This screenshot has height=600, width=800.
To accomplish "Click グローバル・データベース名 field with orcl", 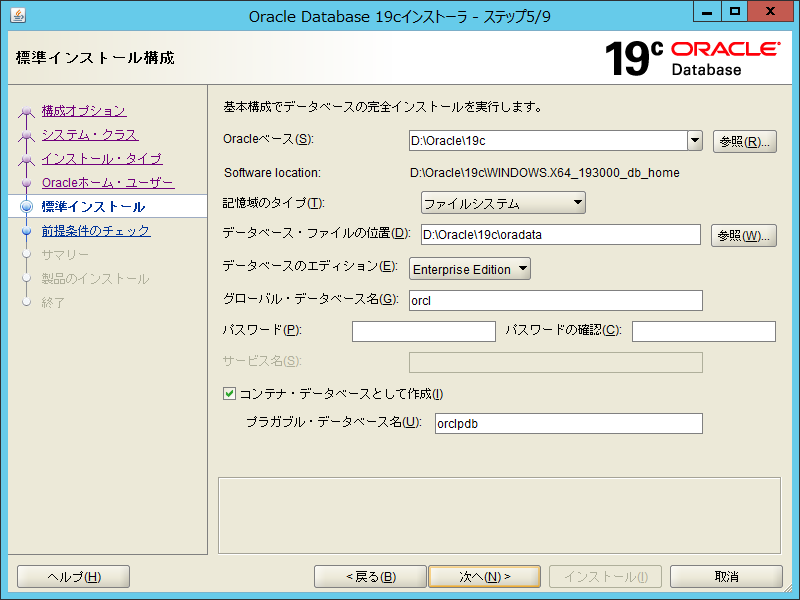I will (556, 301).
